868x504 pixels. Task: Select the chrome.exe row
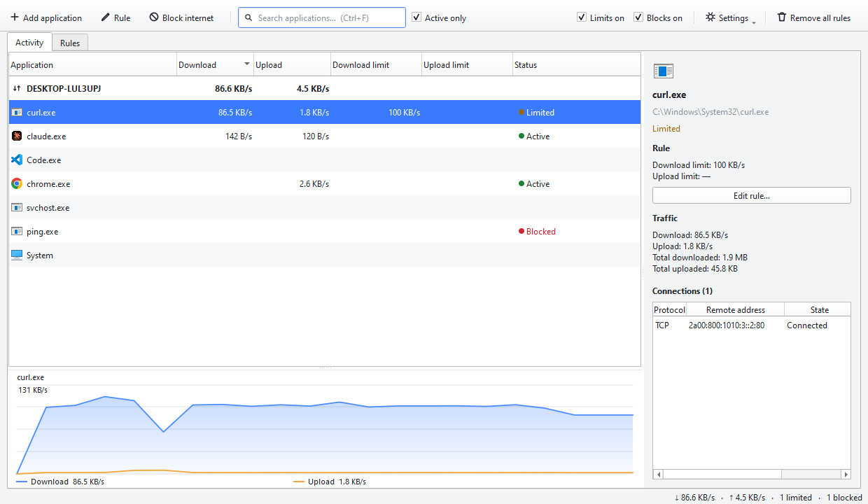pyautogui.click(x=325, y=184)
